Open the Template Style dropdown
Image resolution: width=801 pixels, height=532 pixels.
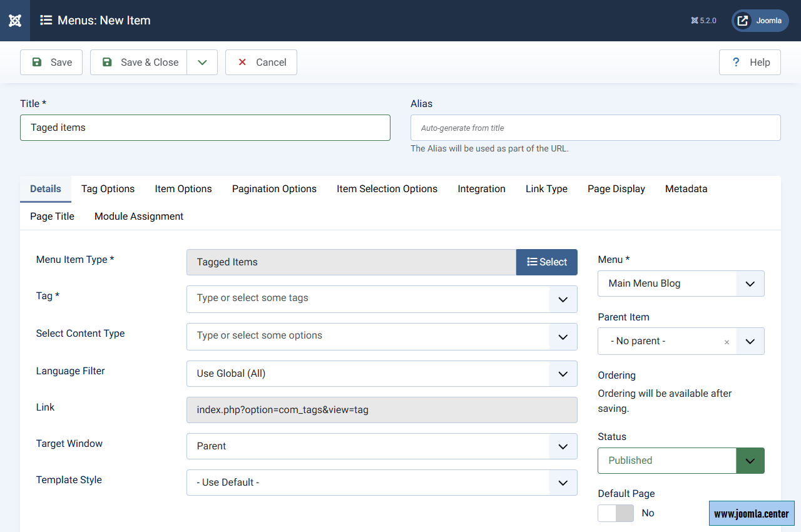pos(382,483)
